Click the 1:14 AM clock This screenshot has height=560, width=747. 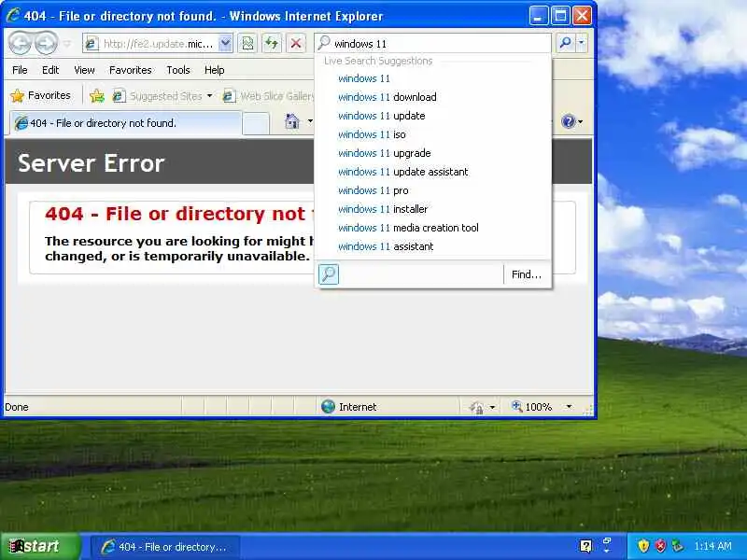click(x=712, y=546)
